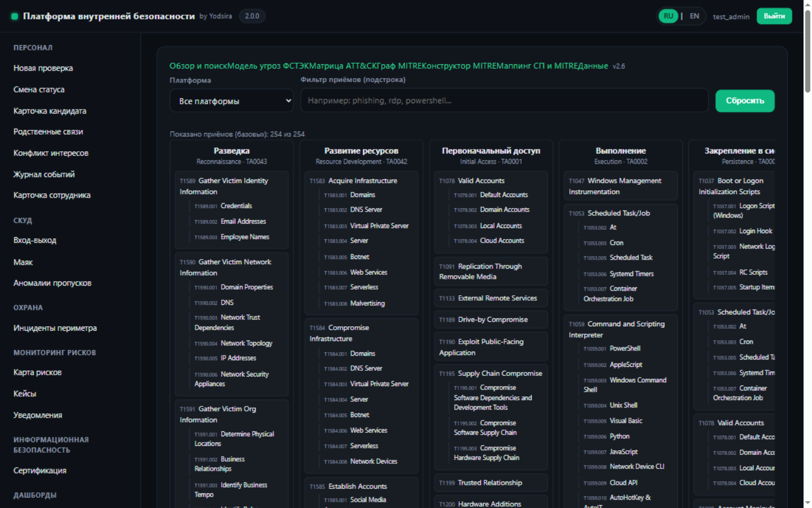Open Карта рисков in the sidebar
The height and width of the screenshot is (508, 812).
click(38, 373)
